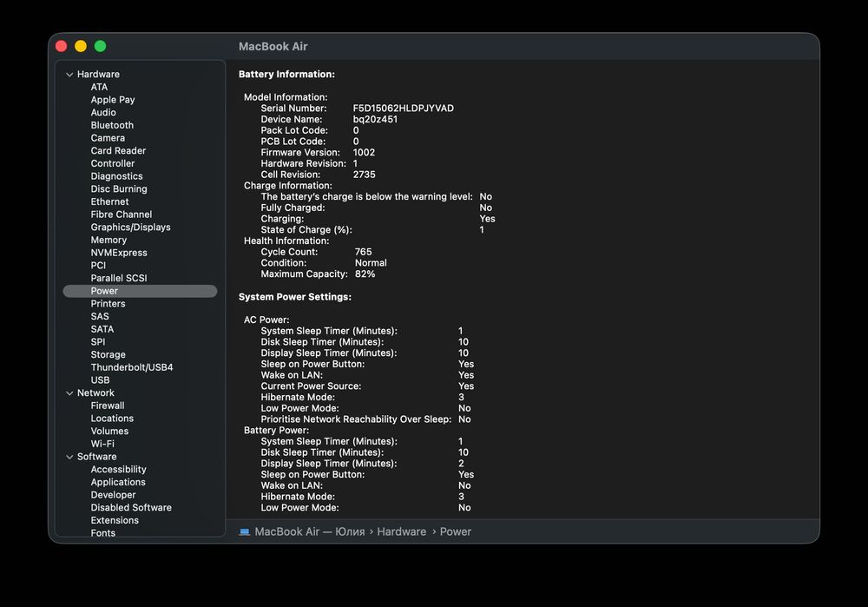Select Fibre Channel entry
This screenshot has width=868, height=607.
coord(122,214)
